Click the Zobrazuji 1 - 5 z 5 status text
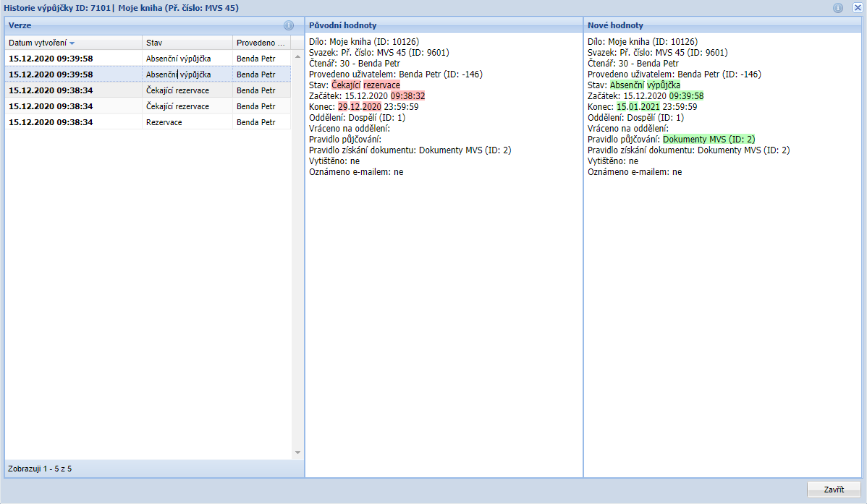867x504 pixels. click(40, 469)
